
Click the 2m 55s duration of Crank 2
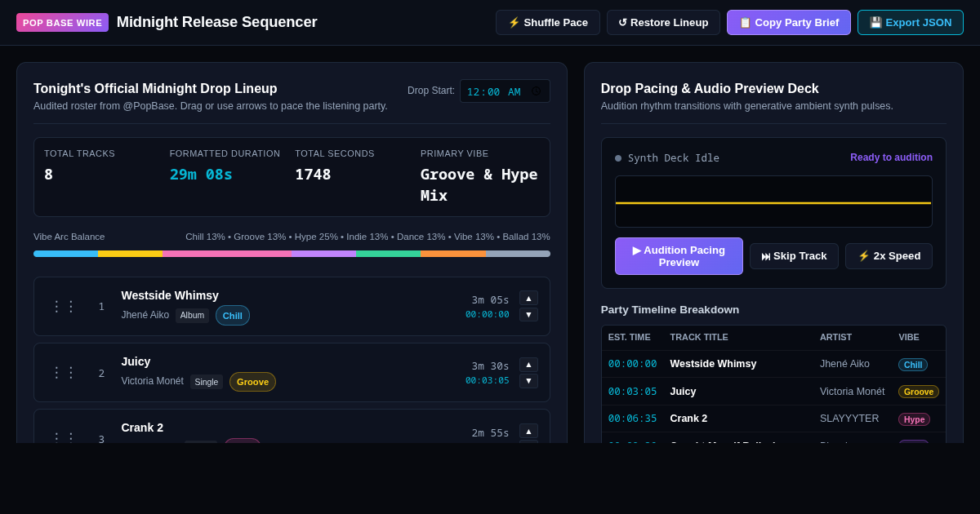pos(490,432)
